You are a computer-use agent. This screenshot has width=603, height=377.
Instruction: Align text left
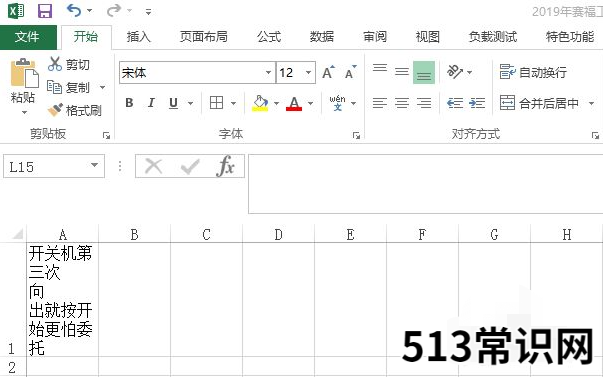point(380,103)
